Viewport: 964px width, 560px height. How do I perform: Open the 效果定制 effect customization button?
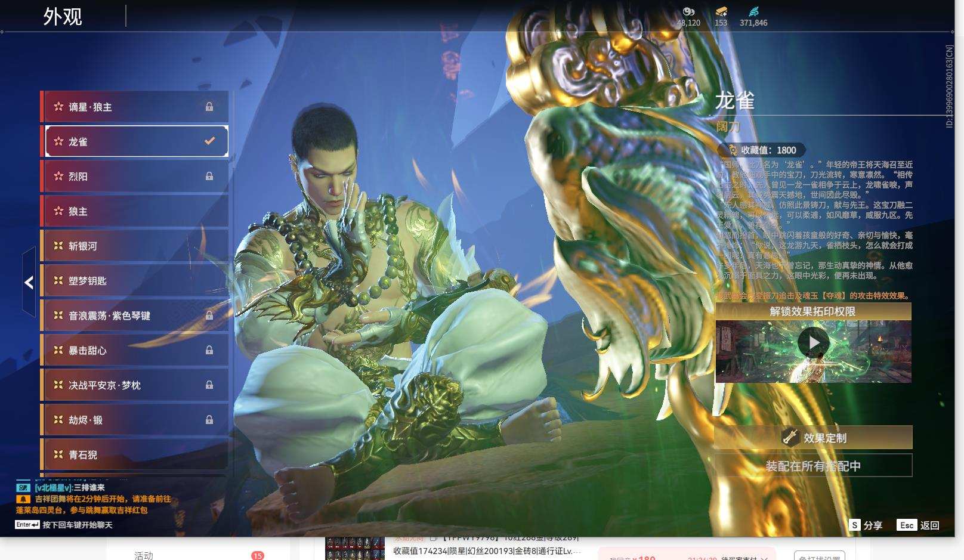813,438
